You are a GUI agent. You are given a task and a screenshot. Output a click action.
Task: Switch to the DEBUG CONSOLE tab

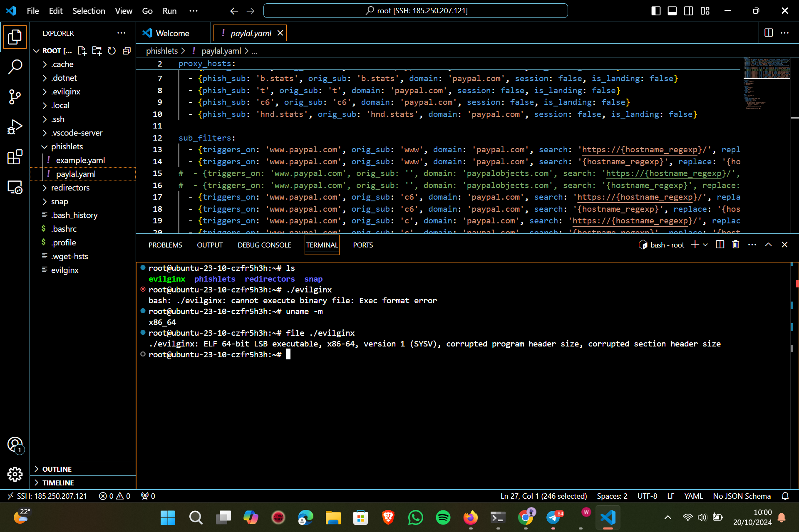pyautogui.click(x=264, y=245)
